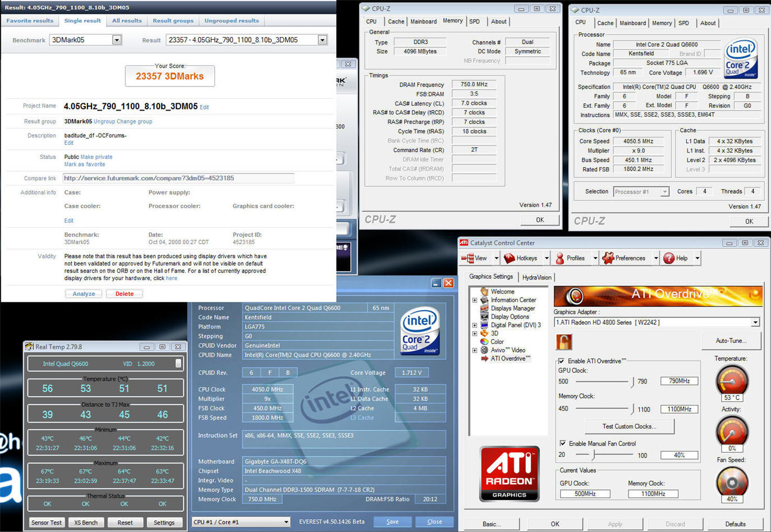Select Welcome in the Catalyst settings tree
The width and height of the screenshot is (771, 532).
tap(502, 292)
